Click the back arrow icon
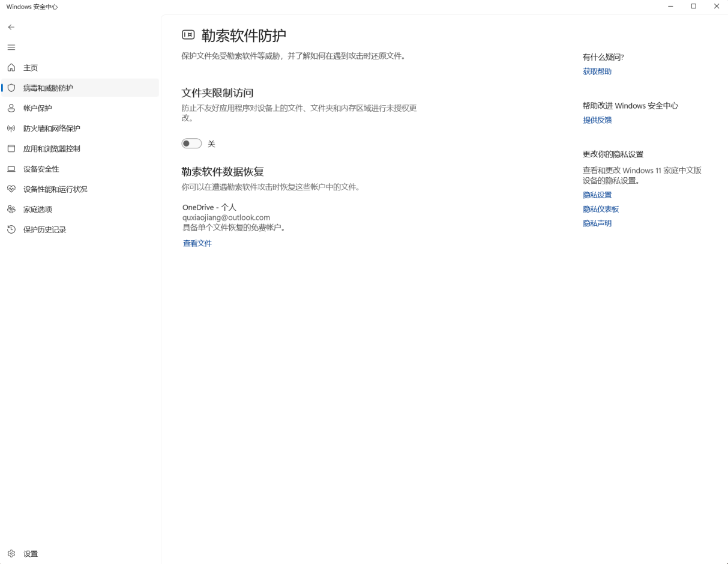 pyautogui.click(x=11, y=27)
